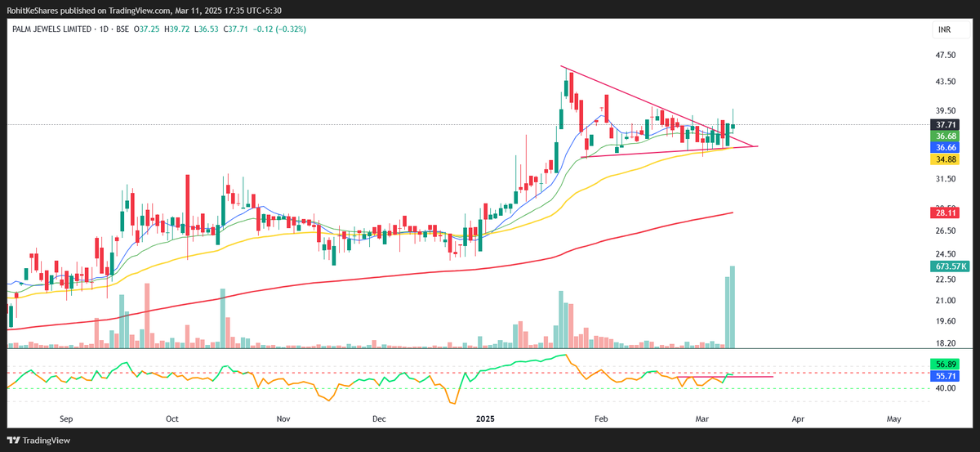Image resolution: width=980 pixels, height=452 pixels.
Task: Click the Mar label on time axis
Action: [702, 418]
